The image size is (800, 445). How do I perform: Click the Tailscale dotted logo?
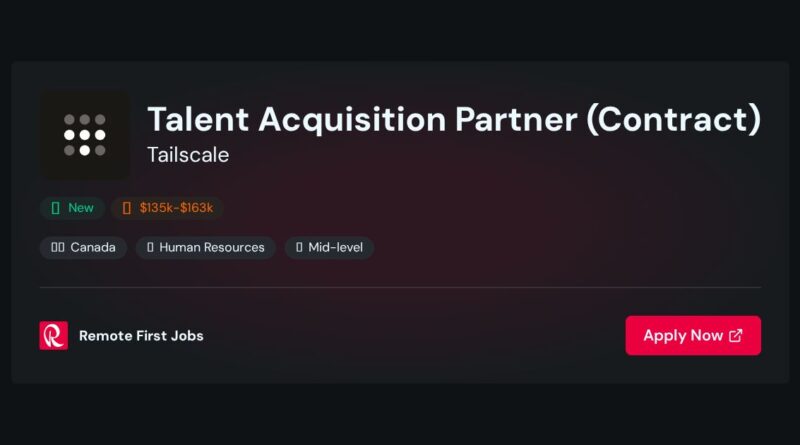pyautogui.click(x=85, y=135)
